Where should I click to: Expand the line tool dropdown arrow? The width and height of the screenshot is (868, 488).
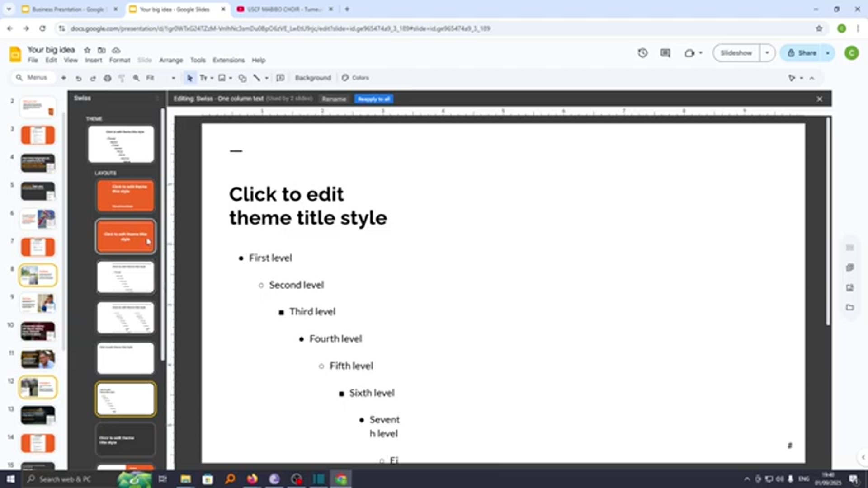coord(267,78)
